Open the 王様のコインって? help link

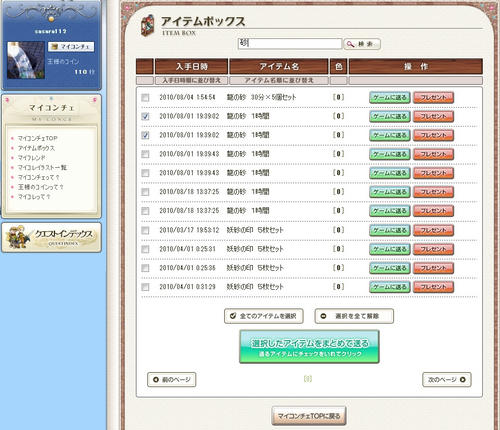(x=40, y=187)
